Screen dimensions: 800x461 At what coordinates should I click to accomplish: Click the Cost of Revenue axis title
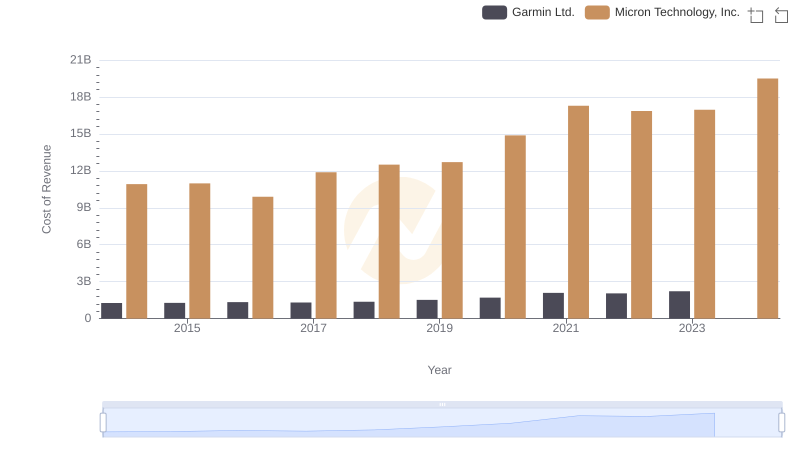click(x=46, y=189)
